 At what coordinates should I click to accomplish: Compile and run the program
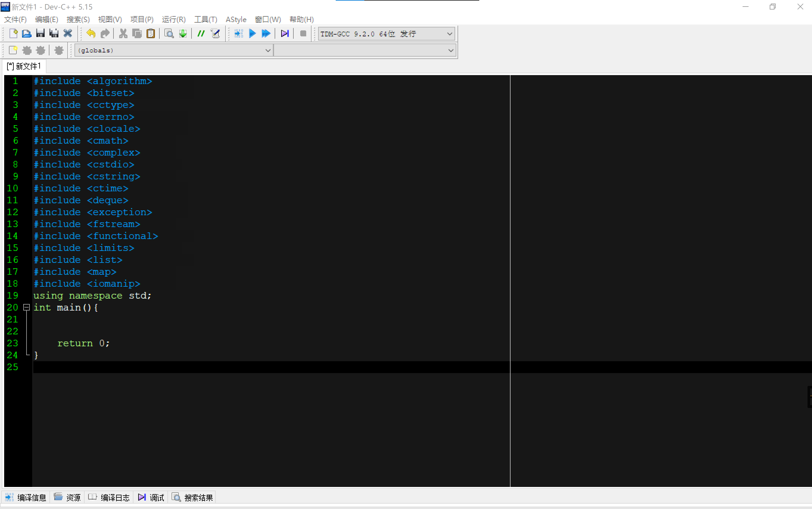[265, 33]
